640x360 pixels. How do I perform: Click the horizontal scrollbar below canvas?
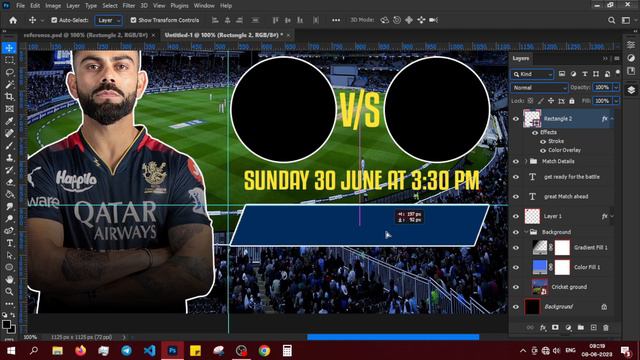[393, 337]
